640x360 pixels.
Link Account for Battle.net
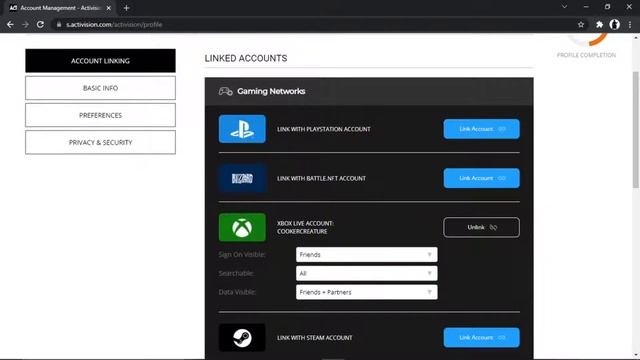482,178
